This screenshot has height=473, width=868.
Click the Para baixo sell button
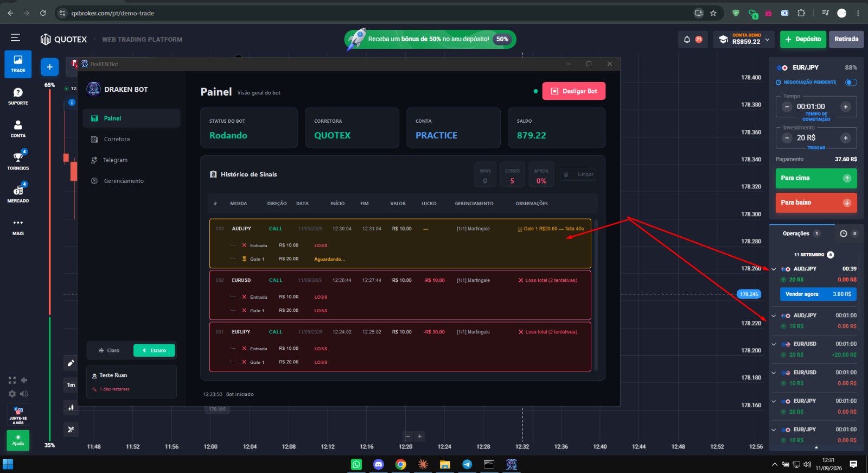[x=816, y=203]
